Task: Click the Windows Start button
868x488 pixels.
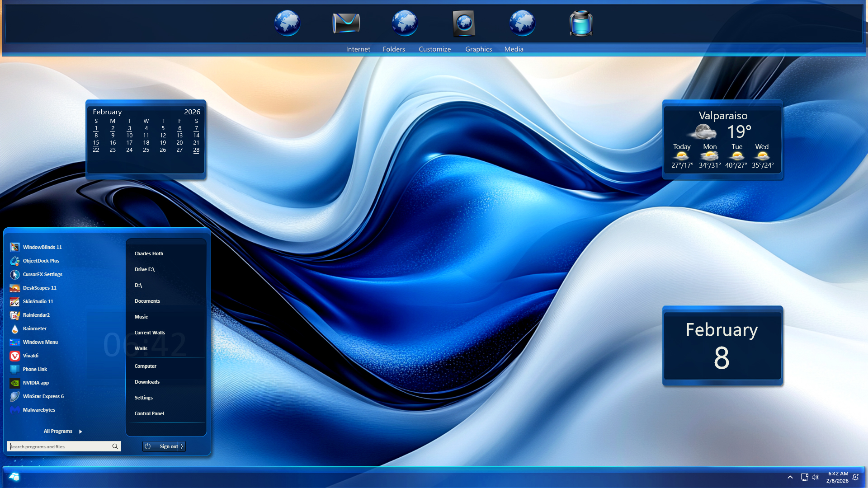Action: coord(14,477)
